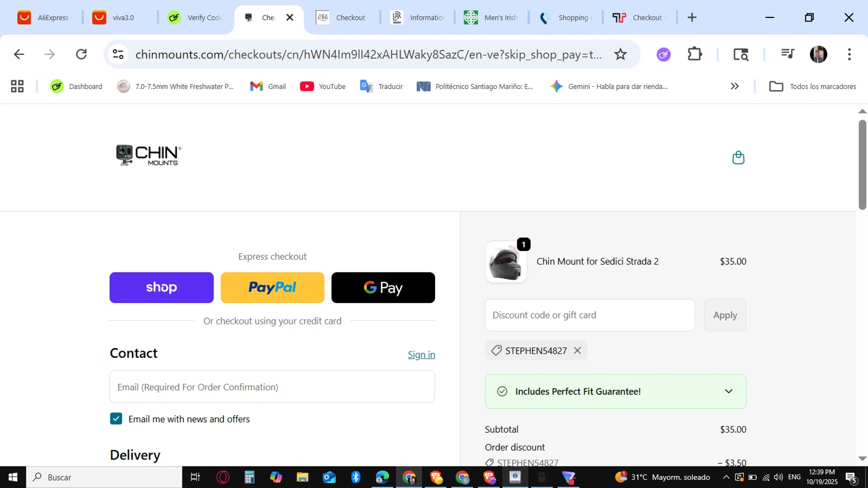Go forward to the next page
The height and width of the screenshot is (488, 868).
pos(50,54)
